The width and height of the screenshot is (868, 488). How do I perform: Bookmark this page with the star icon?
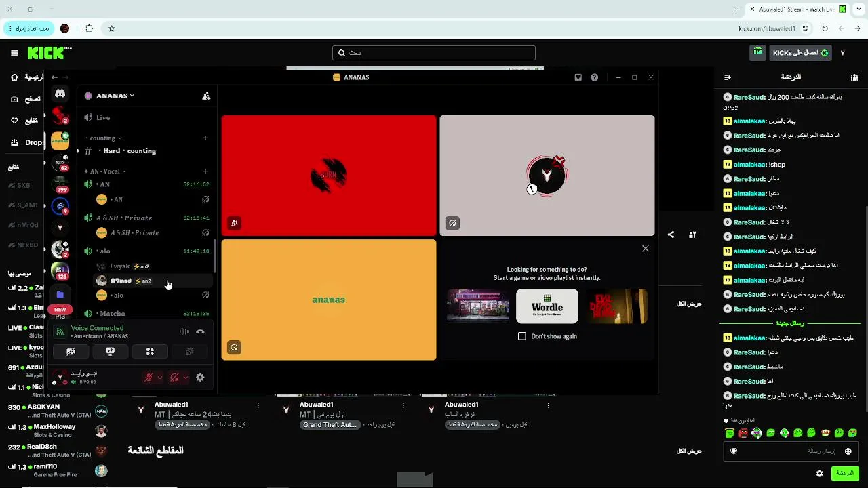pyautogui.click(x=112, y=28)
